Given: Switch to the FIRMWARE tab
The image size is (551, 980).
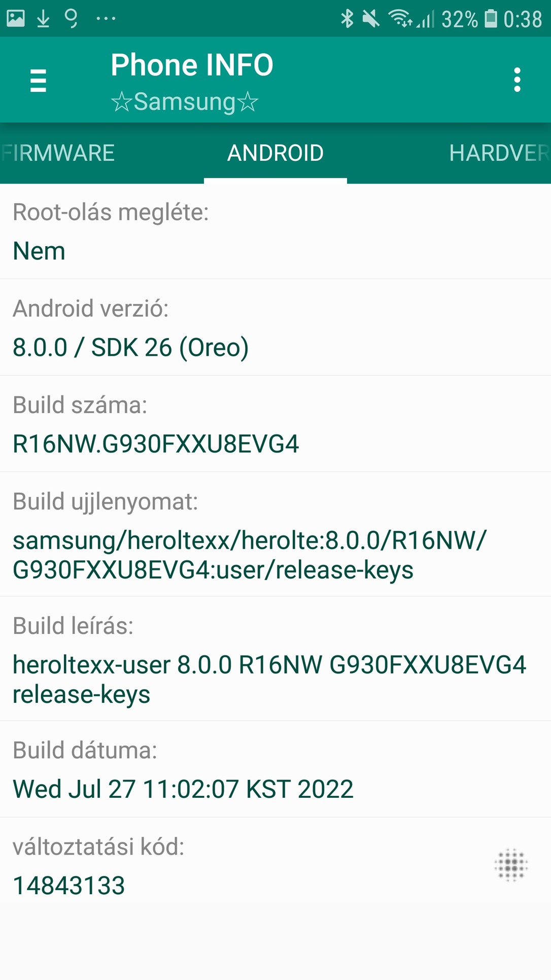Looking at the screenshot, I should pos(59,153).
